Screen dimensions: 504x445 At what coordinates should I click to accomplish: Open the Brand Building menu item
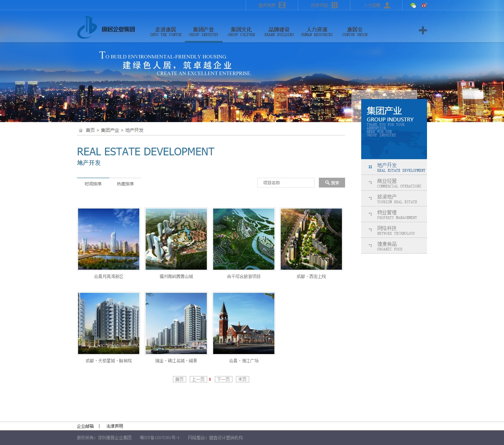point(279,31)
